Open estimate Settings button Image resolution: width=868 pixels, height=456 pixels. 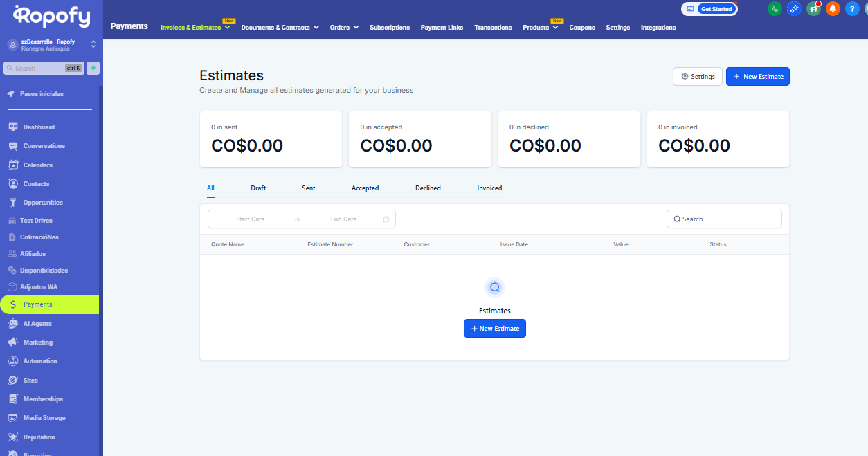(x=698, y=77)
